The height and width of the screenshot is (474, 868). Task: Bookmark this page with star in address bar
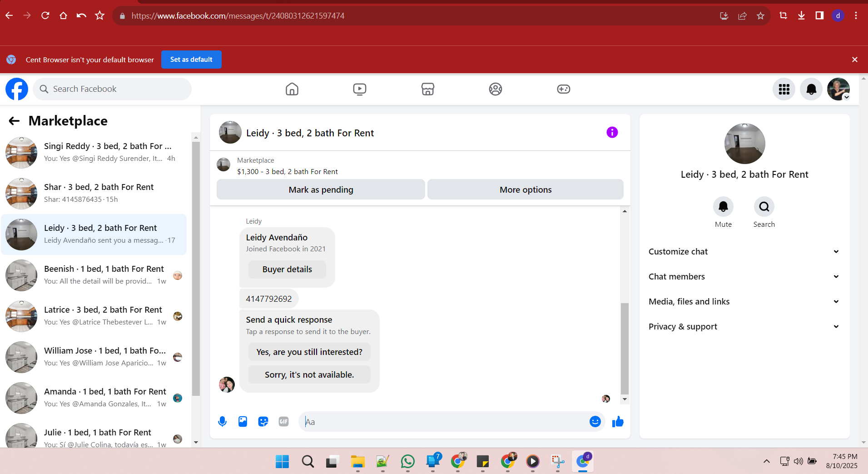pos(760,16)
